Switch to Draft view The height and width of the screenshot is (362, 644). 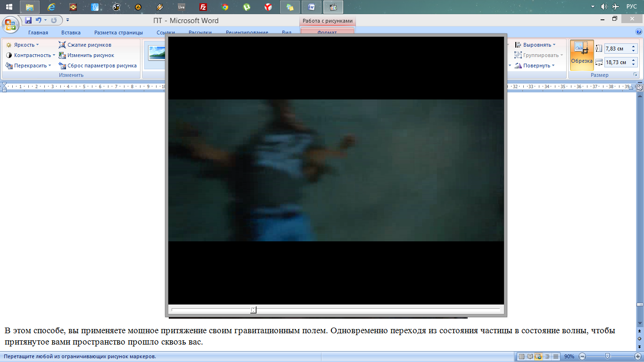click(x=556, y=356)
